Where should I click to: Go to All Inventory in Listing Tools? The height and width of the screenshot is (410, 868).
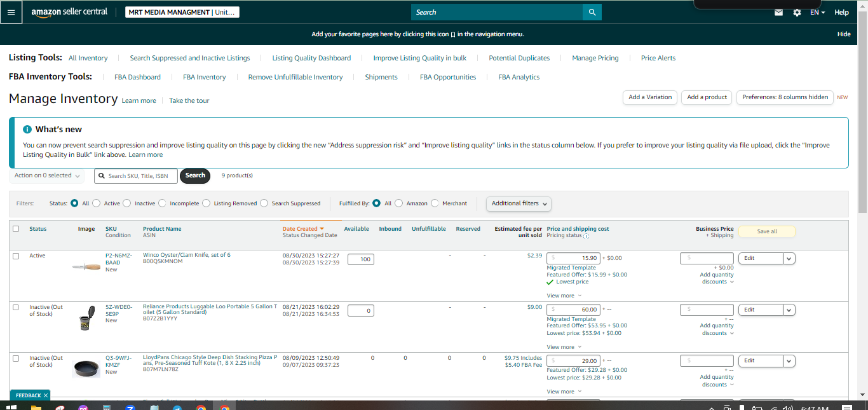(x=88, y=58)
